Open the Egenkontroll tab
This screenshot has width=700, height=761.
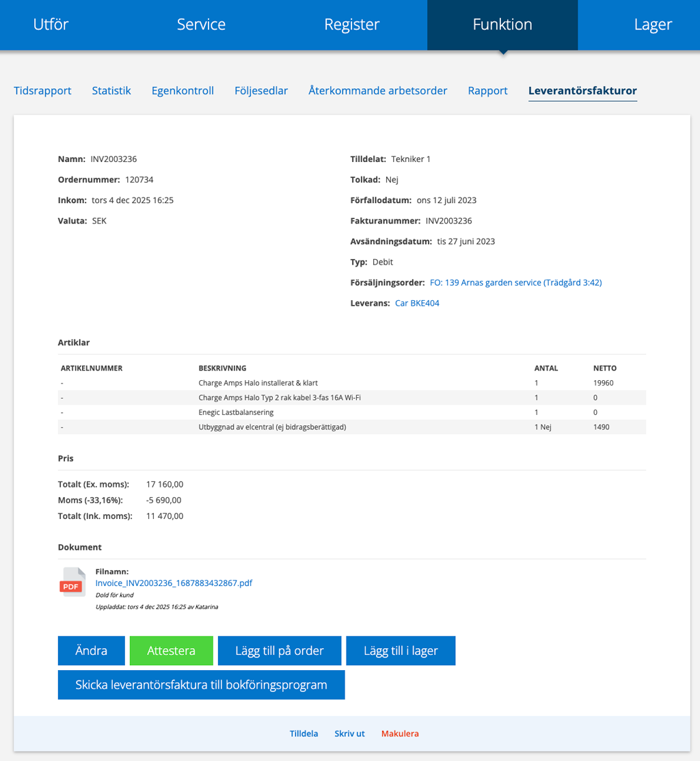click(183, 90)
